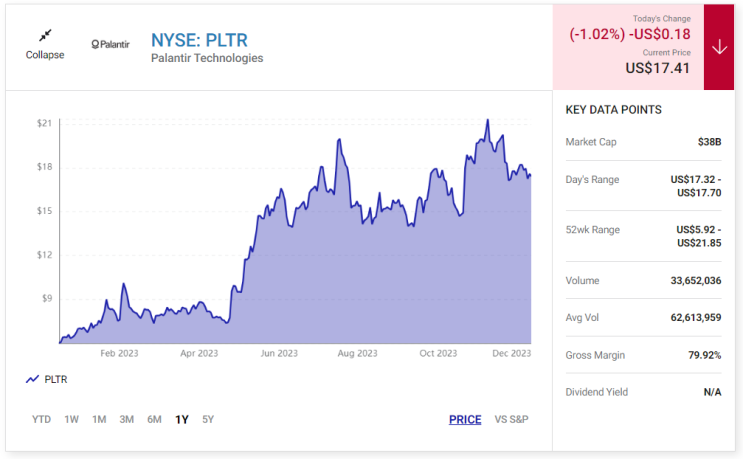
Task: Select the 1W time range
Action: 72,419
